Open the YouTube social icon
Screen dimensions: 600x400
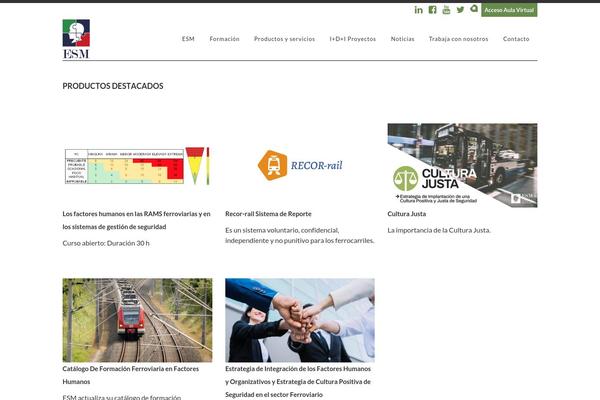point(446,10)
